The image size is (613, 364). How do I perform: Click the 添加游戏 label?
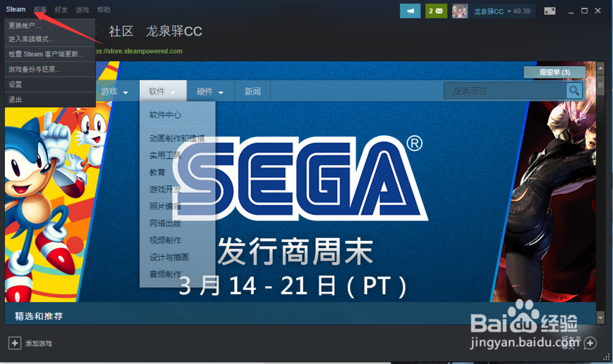pos(39,344)
